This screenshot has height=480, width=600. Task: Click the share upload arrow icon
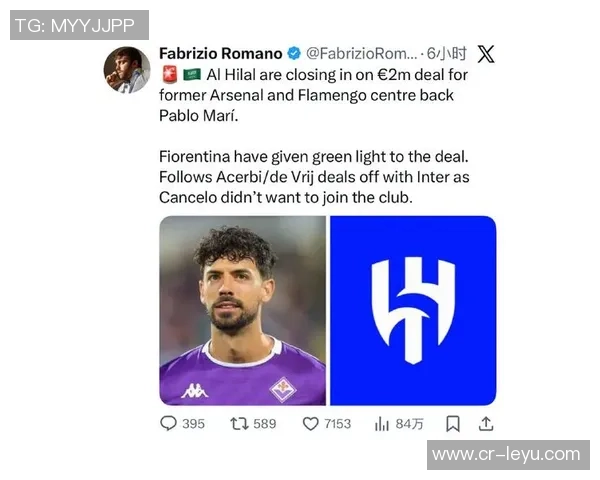tap(486, 424)
